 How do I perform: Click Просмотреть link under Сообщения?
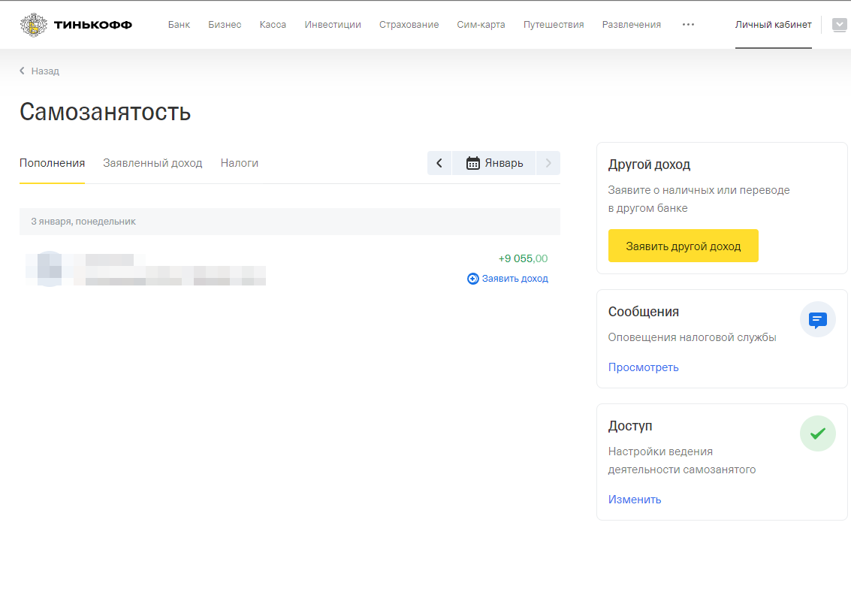(x=643, y=367)
